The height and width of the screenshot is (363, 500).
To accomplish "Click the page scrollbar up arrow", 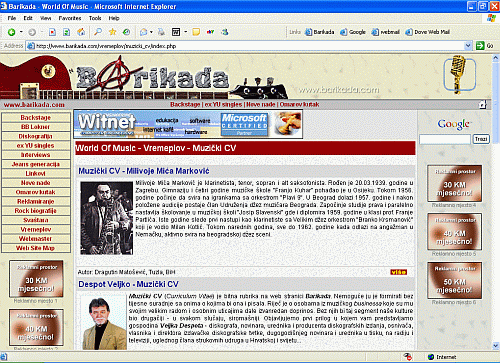I will point(496,58).
